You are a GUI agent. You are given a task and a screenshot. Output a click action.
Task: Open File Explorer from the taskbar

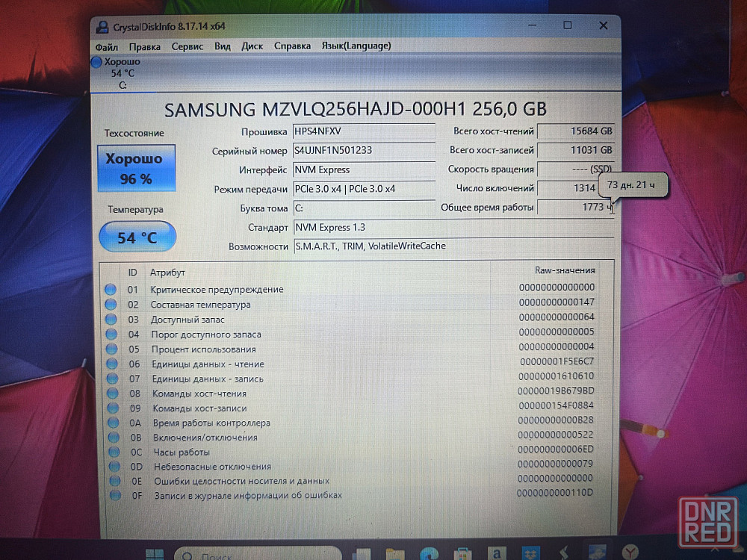click(x=395, y=554)
